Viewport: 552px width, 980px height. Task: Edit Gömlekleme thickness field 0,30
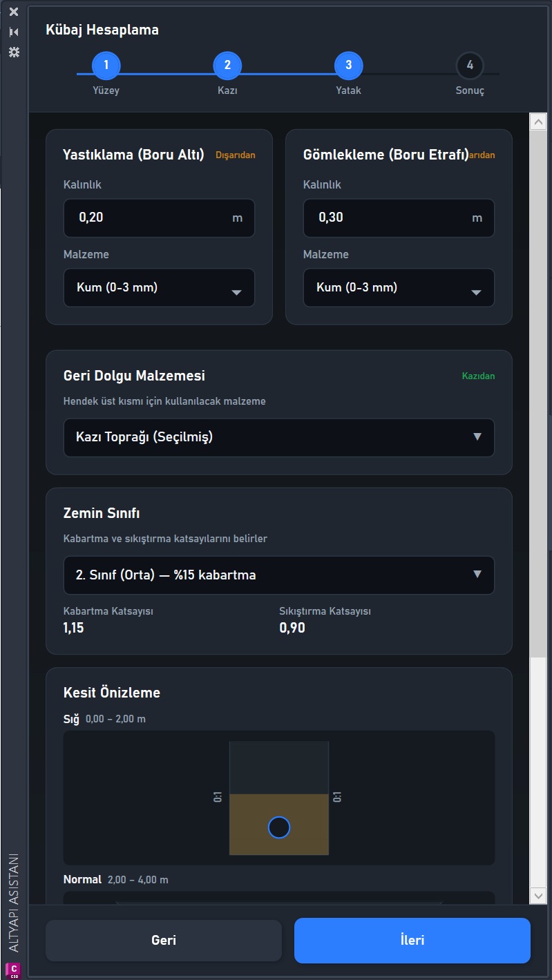pyautogui.click(x=399, y=218)
